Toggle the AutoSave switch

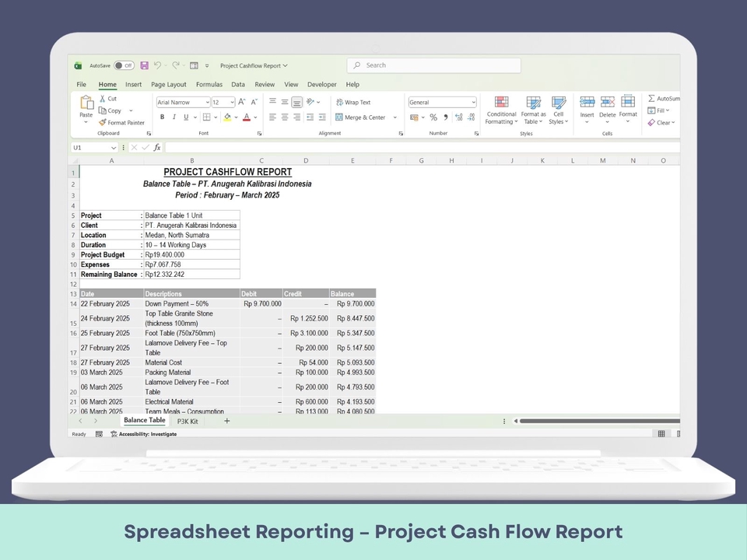[x=124, y=66]
